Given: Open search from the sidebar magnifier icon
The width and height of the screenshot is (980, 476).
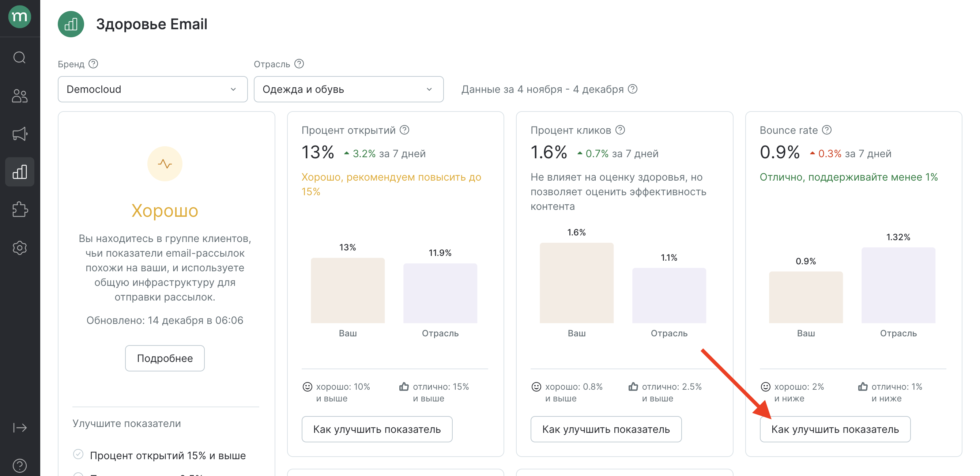Looking at the screenshot, I should pyautogui.click(x=20, y=57).
